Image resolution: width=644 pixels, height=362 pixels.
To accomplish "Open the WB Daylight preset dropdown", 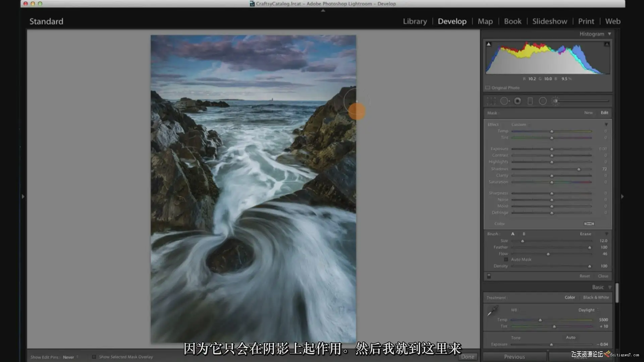I will click(588, 310).
